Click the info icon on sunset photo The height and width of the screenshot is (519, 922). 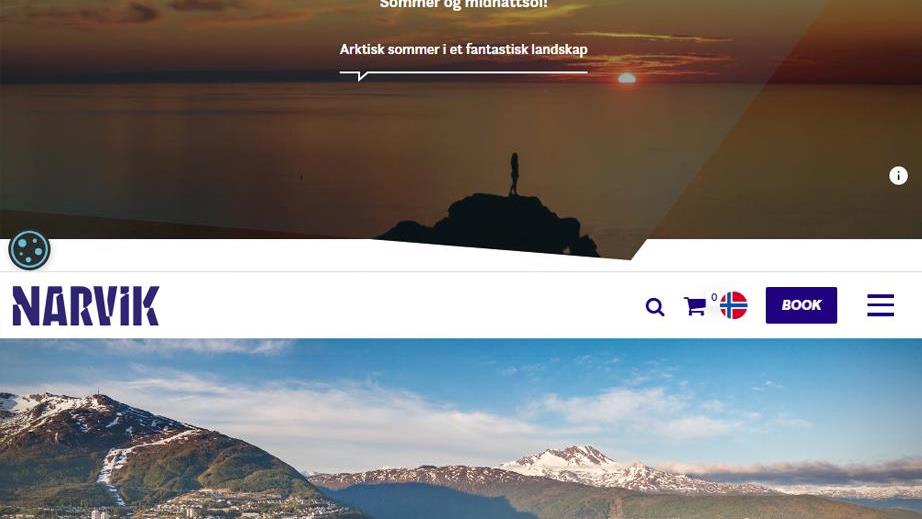point(898,175)
